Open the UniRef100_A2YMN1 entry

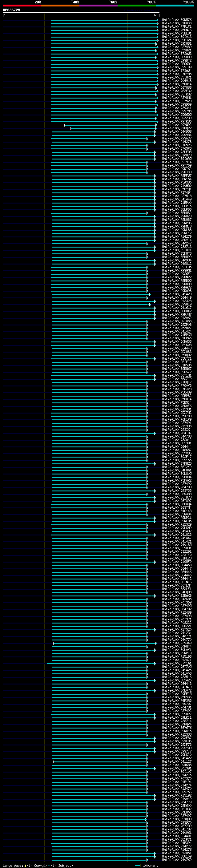point(177,98)
